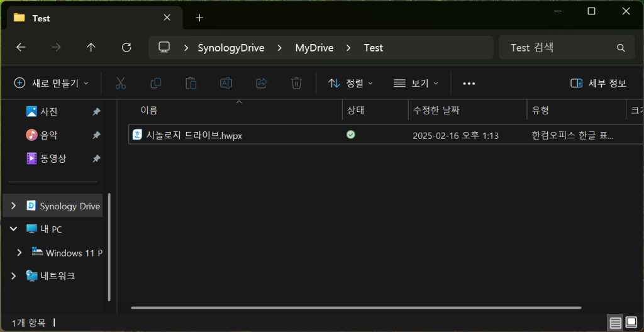Click the Share toolbar icon
The width and height of the screenshot is (644, 332).
pos(261,84)
